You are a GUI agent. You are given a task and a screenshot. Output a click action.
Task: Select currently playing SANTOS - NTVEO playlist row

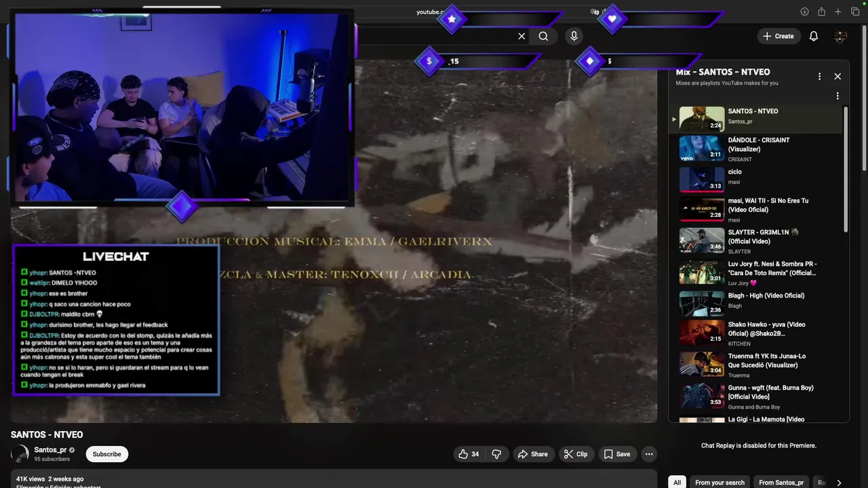755,119
